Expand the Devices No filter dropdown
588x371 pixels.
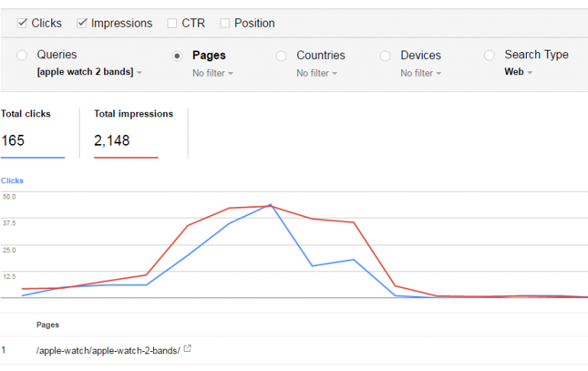click(x=421, y=73)
